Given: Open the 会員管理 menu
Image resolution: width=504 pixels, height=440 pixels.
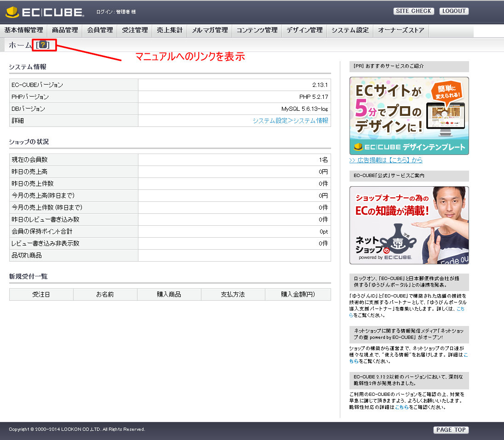Looking at the screenshot, I should (x=100, y=30).
